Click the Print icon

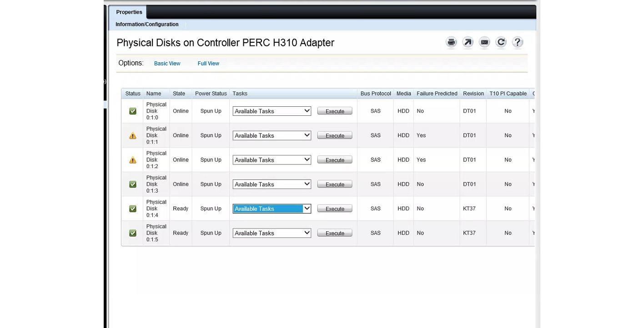451,42
